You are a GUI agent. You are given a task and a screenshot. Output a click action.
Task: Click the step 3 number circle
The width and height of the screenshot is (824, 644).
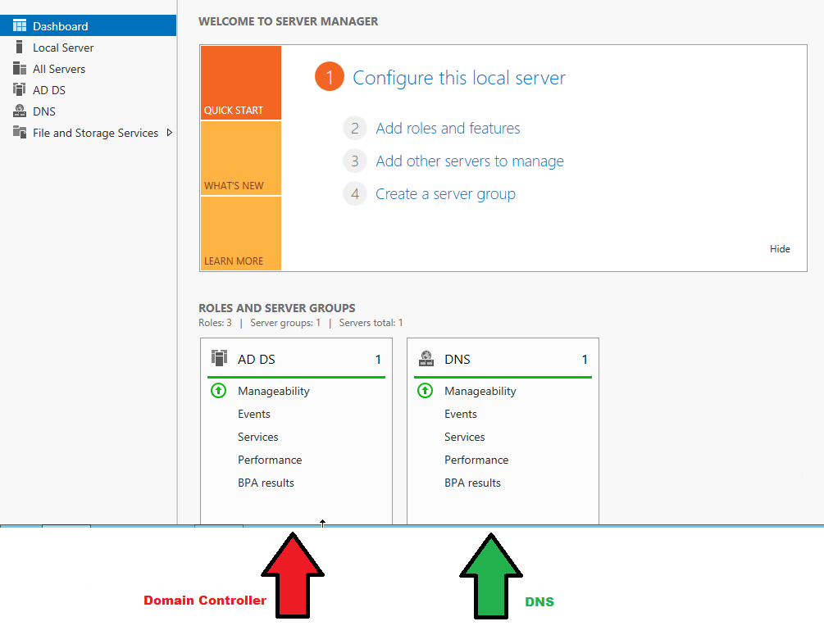coord(355,161)
